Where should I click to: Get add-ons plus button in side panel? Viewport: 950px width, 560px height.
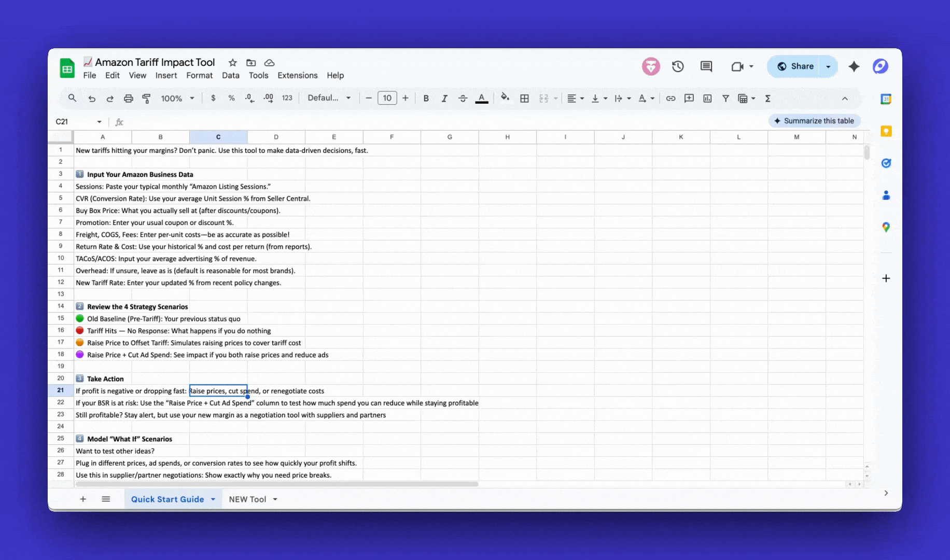point(886,278)
